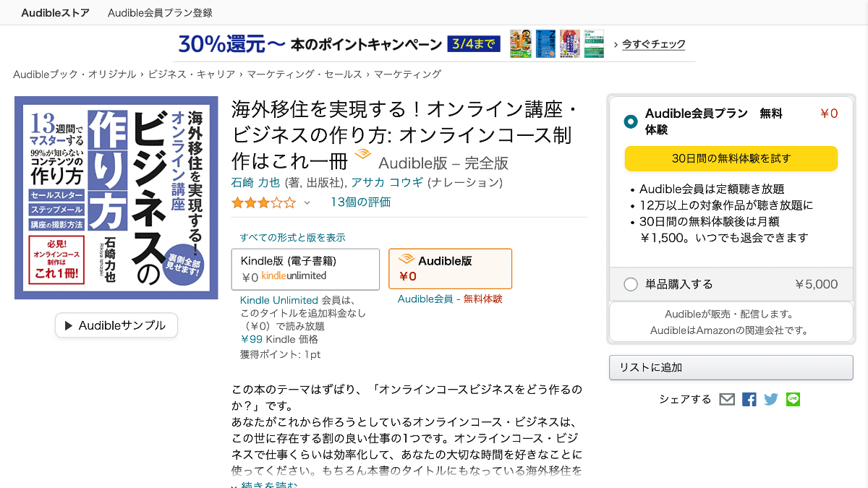This screenshot has height=488, width=868.
Task: Share this audiobook via email icon
Action: click(727, 399)
